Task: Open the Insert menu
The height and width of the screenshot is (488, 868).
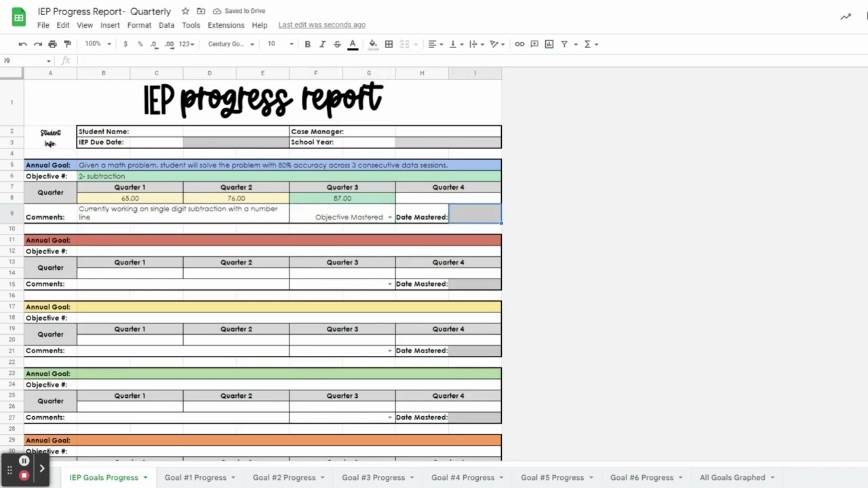Action: click(x=110, y=25)
